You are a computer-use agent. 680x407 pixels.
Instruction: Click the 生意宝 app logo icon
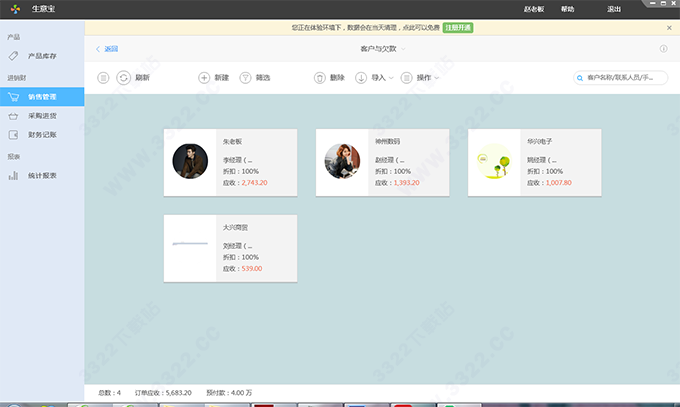tap(15, 9)
